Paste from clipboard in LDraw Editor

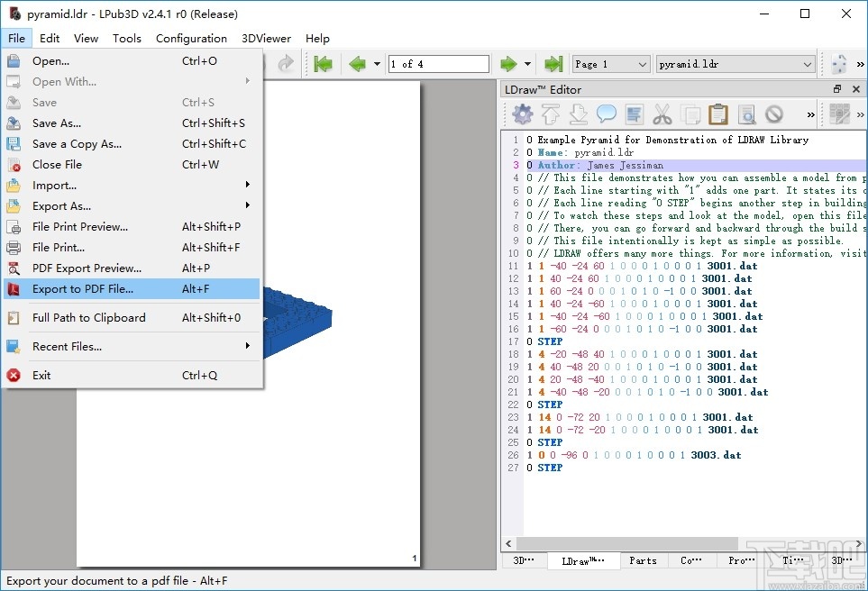coord(718,114)
